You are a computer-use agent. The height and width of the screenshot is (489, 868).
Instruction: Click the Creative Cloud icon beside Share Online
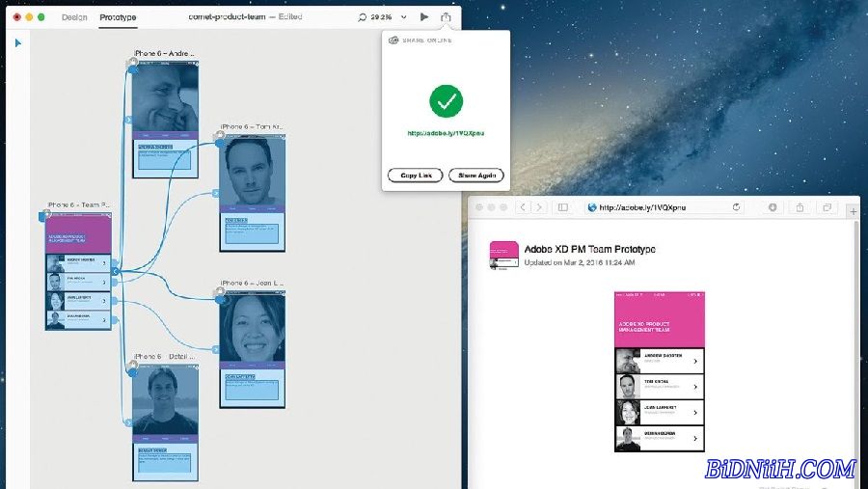tap(393, 40)
